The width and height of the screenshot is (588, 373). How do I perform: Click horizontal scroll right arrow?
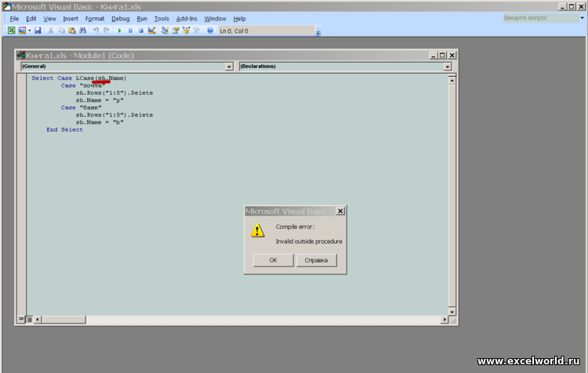click(x=445, y=320)
